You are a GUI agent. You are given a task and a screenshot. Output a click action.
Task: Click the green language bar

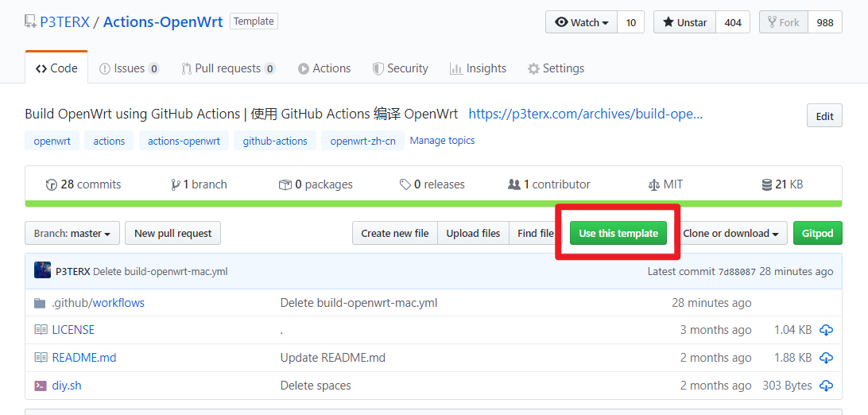433,204
